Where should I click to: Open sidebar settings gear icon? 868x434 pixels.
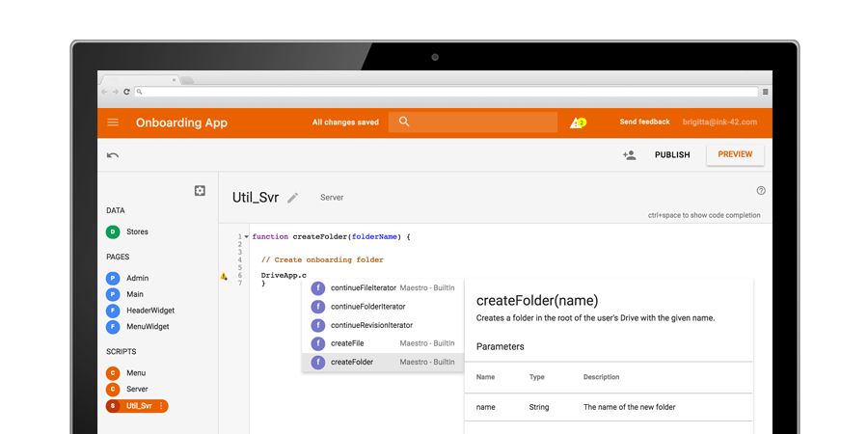[x=200, y=190]
